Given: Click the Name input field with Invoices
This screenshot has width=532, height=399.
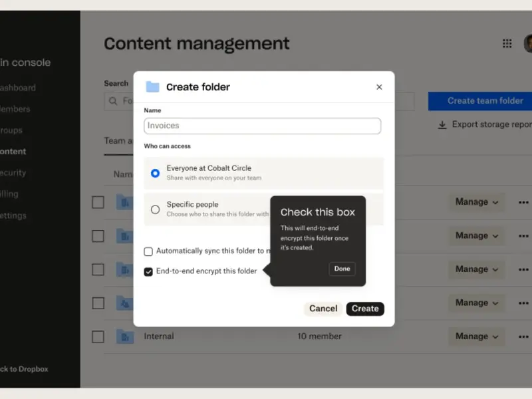Looking at the screenshot, I should [x=262, y=126].
